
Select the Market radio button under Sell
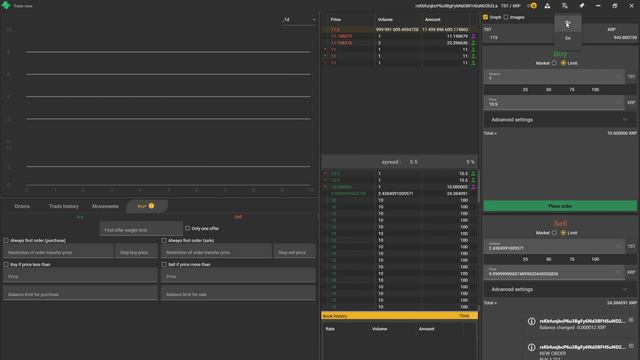[x=554, y=233]
